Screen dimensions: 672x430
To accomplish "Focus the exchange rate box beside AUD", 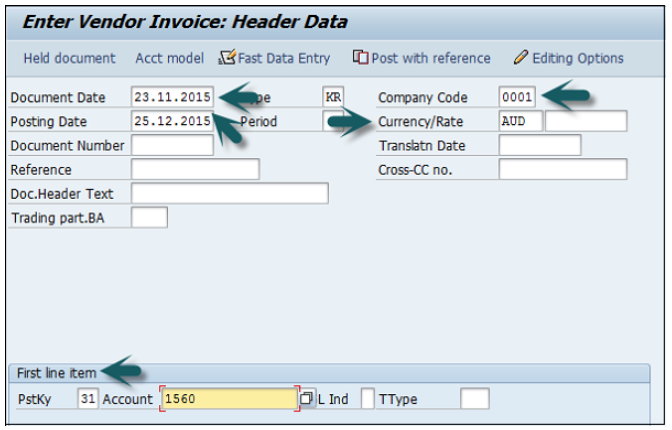I will [x=586, y=122].
